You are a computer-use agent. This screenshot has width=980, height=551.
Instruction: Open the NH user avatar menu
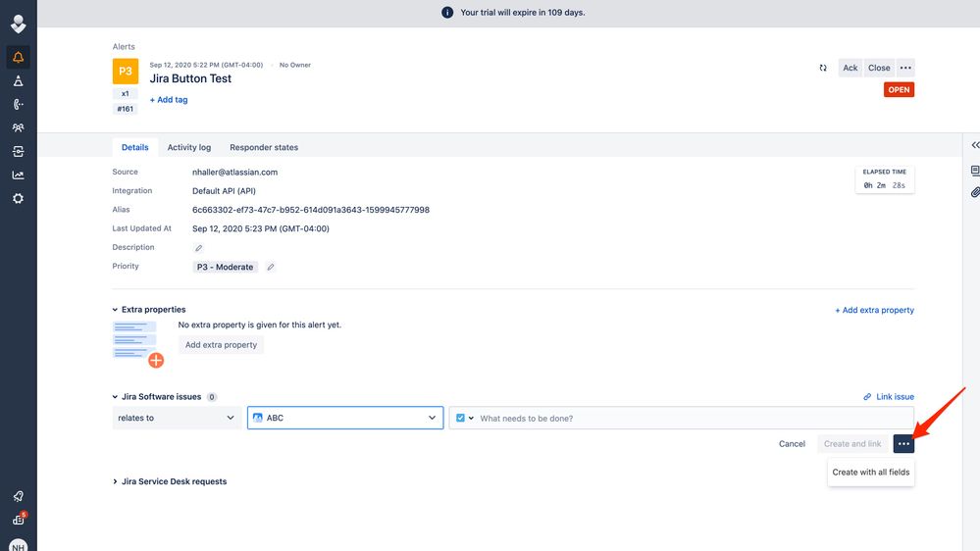click(18, 546)
